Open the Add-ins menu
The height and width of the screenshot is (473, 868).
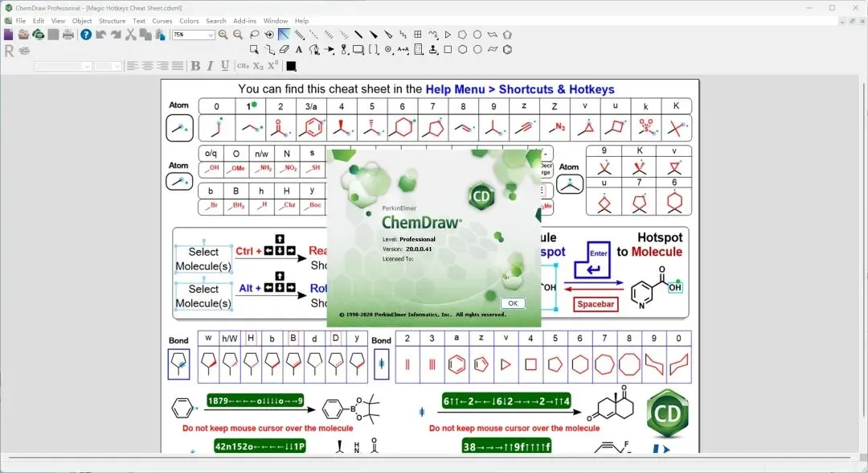point(244,20)
